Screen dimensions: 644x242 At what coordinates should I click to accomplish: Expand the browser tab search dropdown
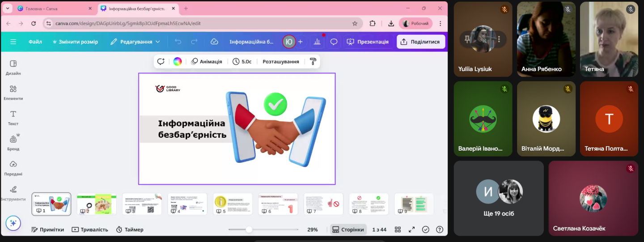(x=8, y=8)
